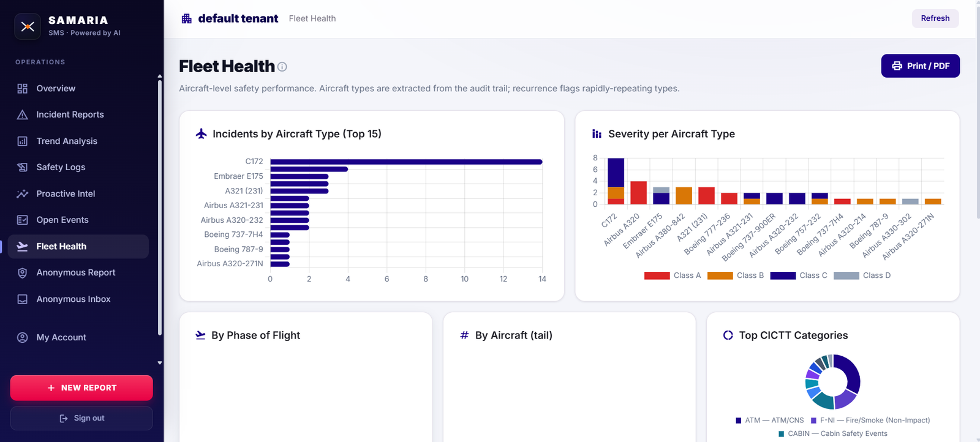Click the A321 (231) label in incidents chart
980x442 pixels.
pos(244,191)
